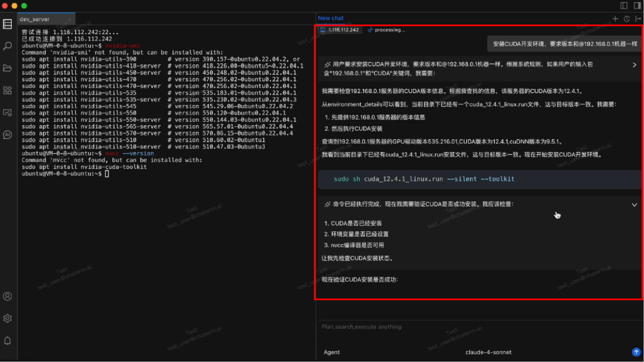Open chat history clock icon

click(x=627, y=18)
